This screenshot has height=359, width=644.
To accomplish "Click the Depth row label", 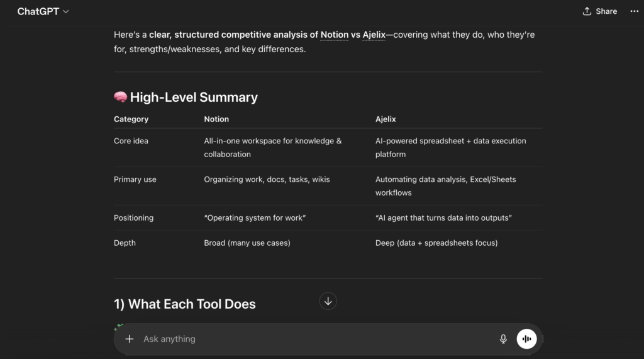I will tap(125, 243).
